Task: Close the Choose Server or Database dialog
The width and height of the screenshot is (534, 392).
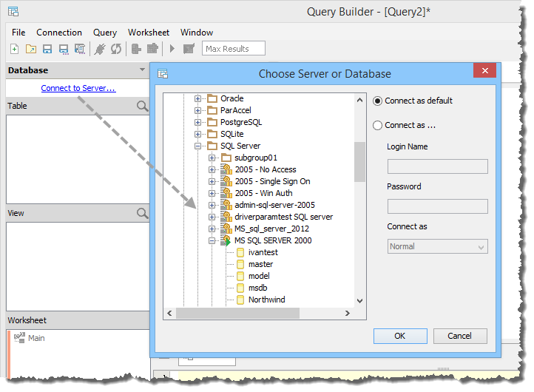Action: pos(485,70)
